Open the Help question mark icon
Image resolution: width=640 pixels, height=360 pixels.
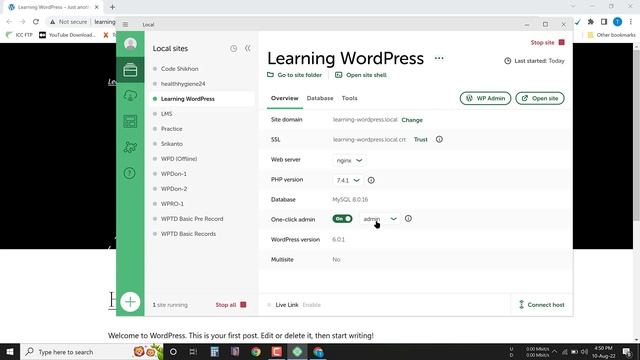pos(130,173)
